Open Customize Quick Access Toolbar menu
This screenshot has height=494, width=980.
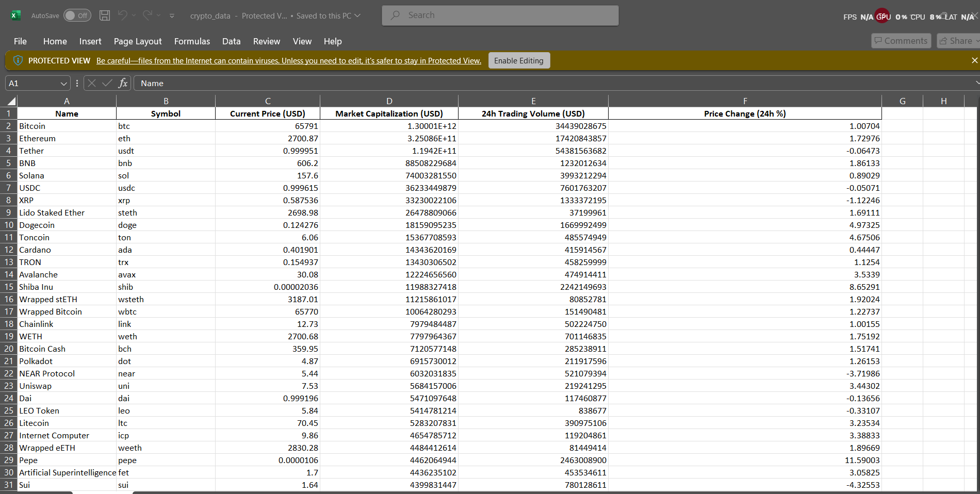(172, 16)
